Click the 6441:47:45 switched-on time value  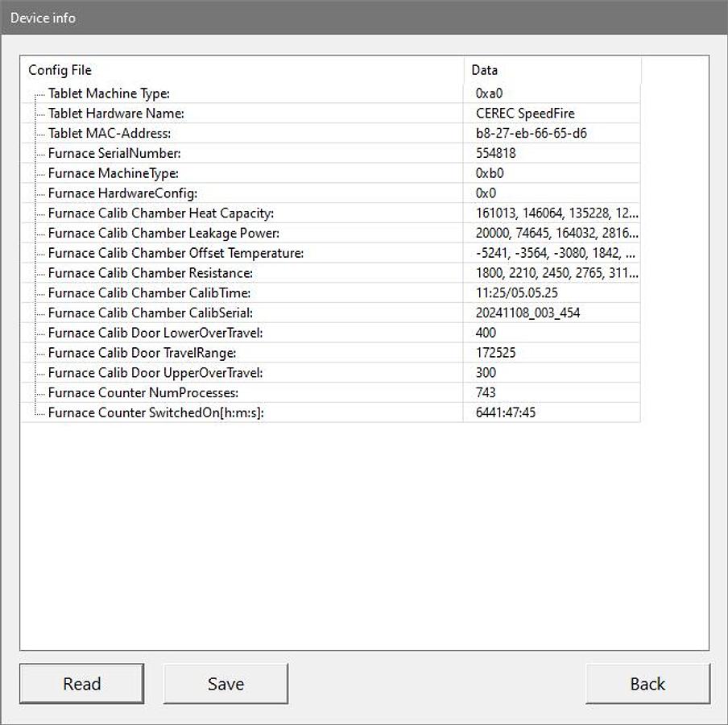coord(506,412)
